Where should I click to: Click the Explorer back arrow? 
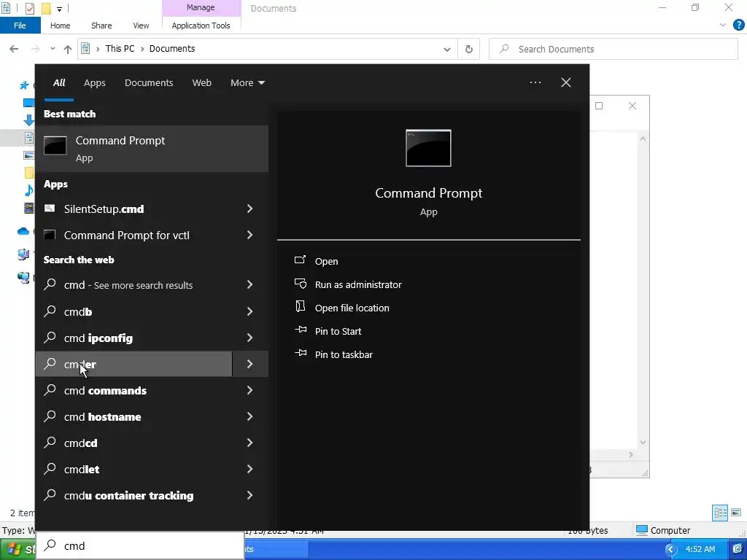14,49
